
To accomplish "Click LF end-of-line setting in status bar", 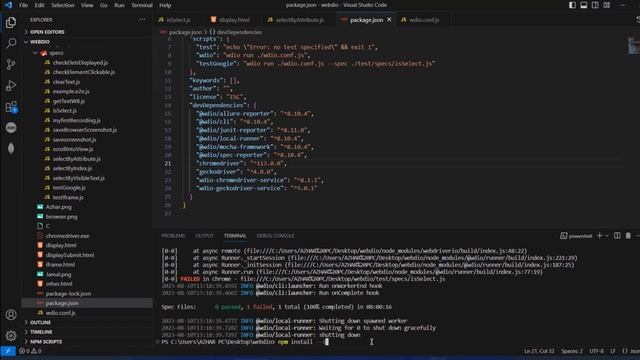I will pyautogui.click(x=613, y=351).
